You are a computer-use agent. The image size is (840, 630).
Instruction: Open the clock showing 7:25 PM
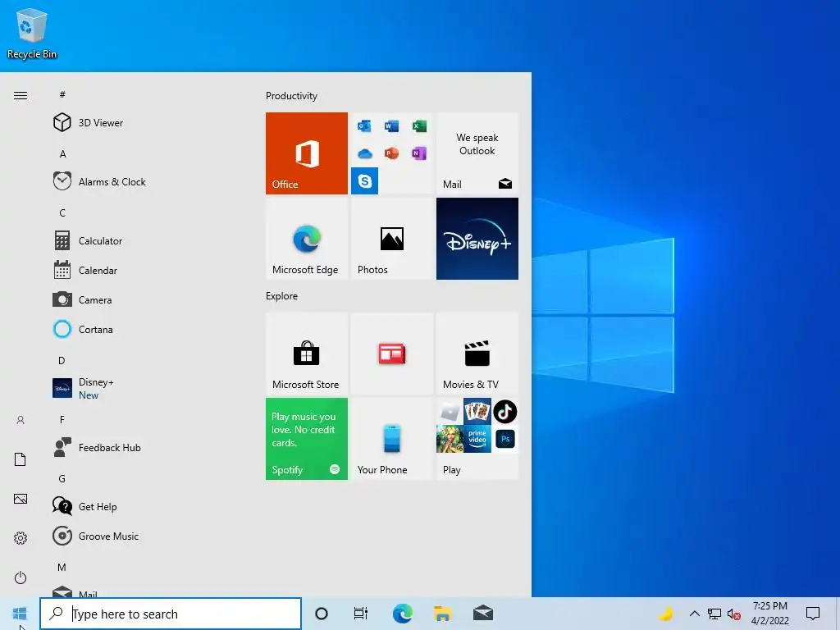coord(769,614)
